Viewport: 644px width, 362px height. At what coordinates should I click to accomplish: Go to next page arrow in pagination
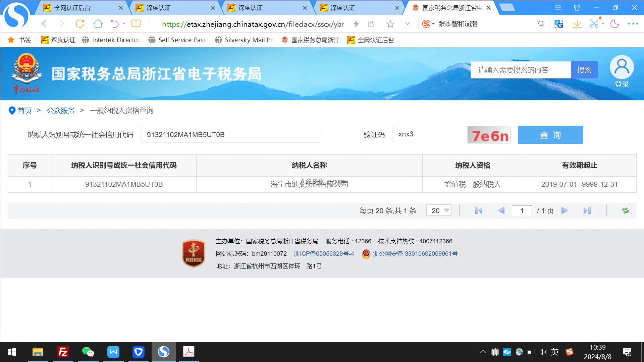(565, 210)
